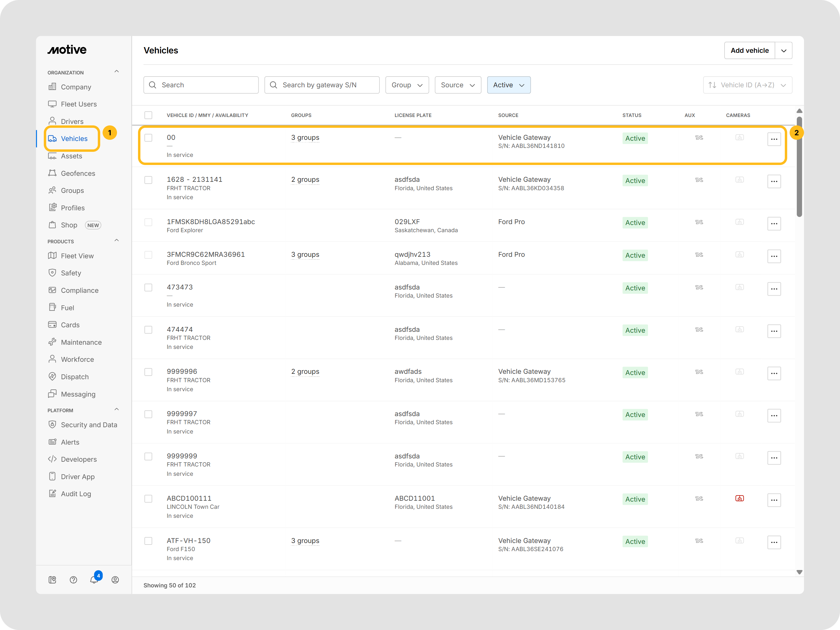Click the Motive logo

tap(67, 50)
